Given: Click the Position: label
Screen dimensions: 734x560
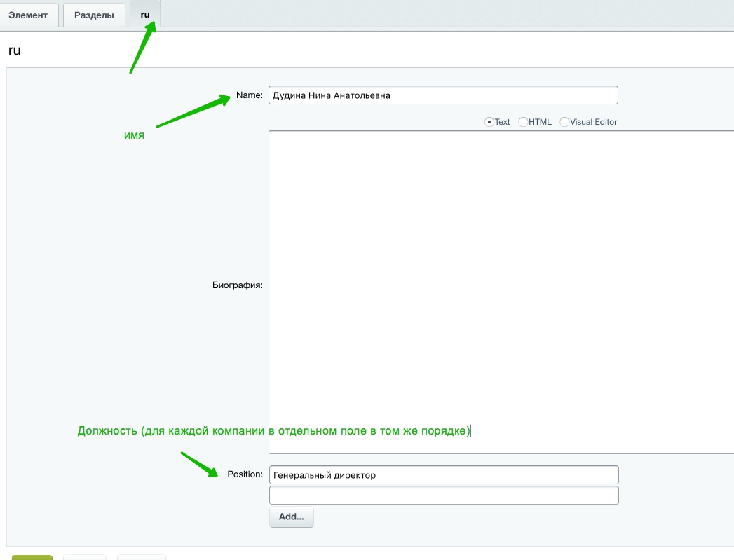Looking at the screenshot, I should point(245,474).
